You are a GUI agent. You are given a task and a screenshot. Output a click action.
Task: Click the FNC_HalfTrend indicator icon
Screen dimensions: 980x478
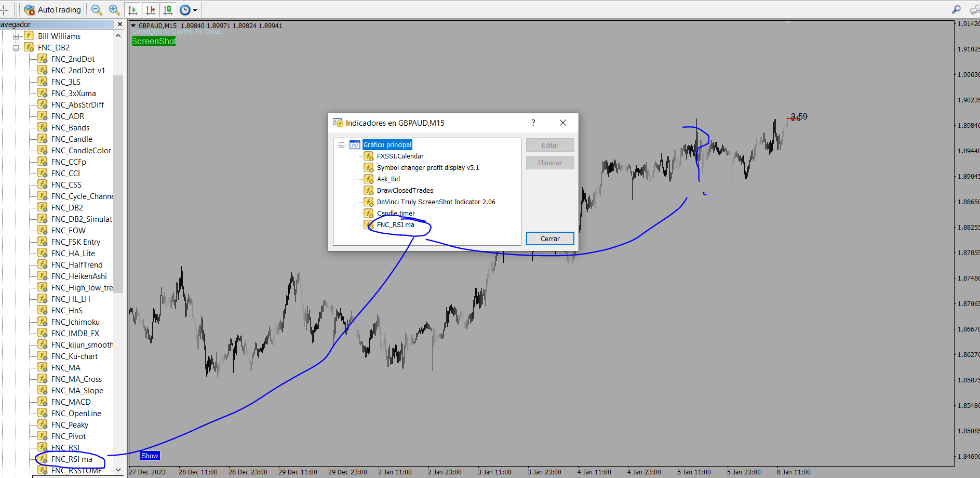click(x=43, y=264)
